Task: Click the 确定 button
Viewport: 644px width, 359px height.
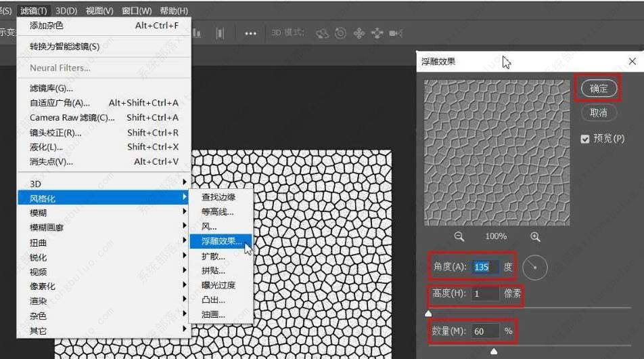Action: pos(598,89)
